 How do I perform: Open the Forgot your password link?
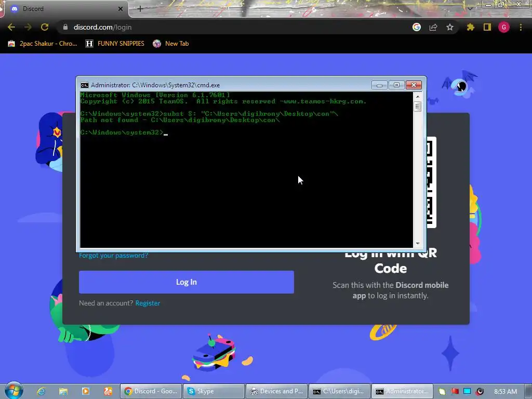[113, 255]
